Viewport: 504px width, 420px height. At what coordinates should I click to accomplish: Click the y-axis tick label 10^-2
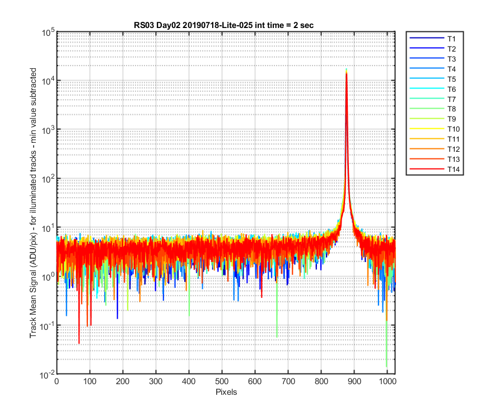click(48, 375)
